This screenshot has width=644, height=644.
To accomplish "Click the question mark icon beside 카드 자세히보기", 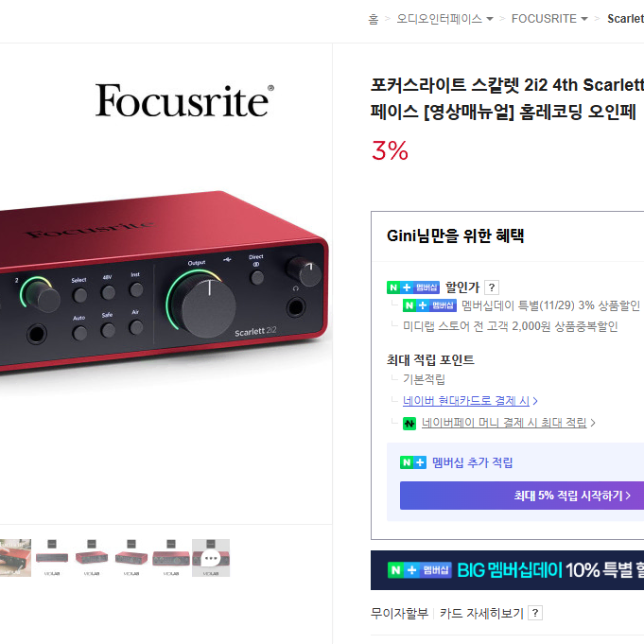I will (x=534, y=613).
